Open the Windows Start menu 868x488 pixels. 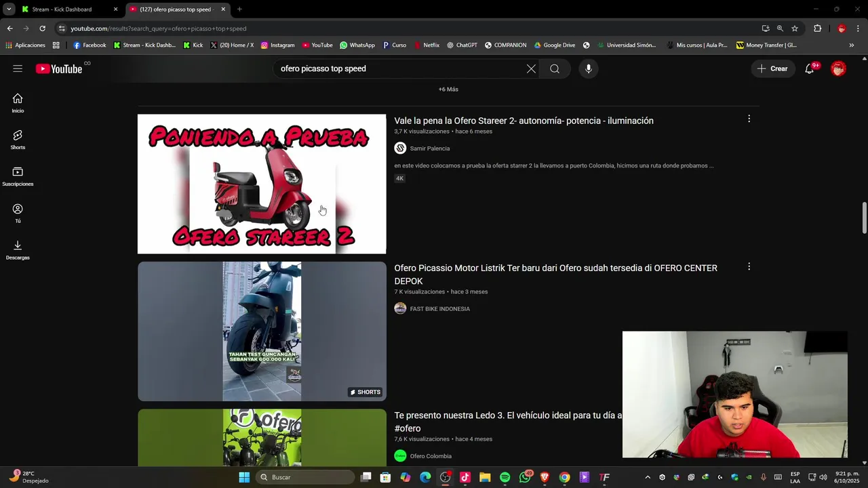244,477
